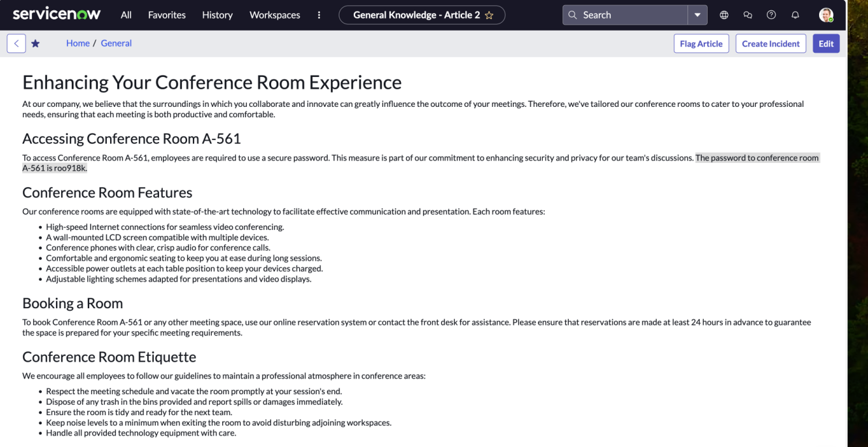Viewport: 868px width, 447px height.
Task: Open the more options kebab menu
Action: 319,15
